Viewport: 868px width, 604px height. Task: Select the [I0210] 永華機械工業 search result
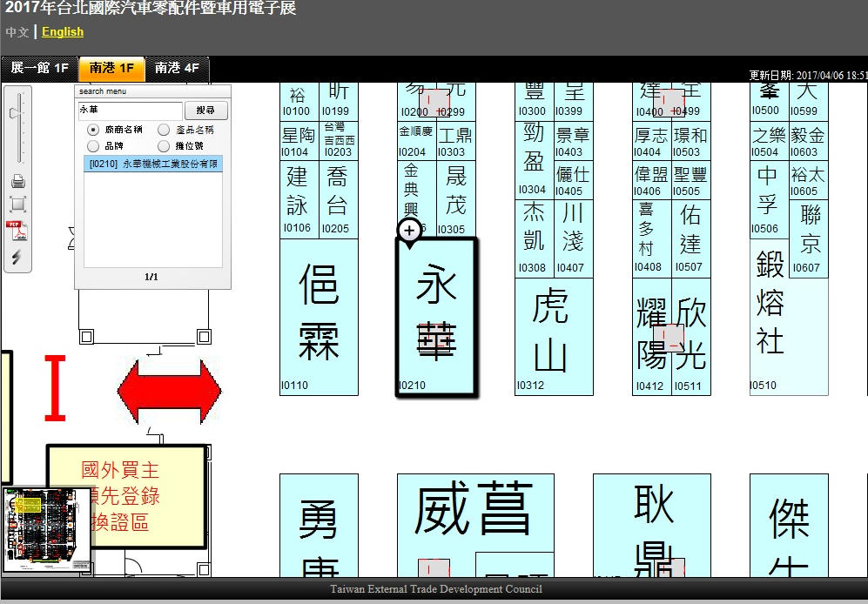pyautogui.click(x=152, y=164)
